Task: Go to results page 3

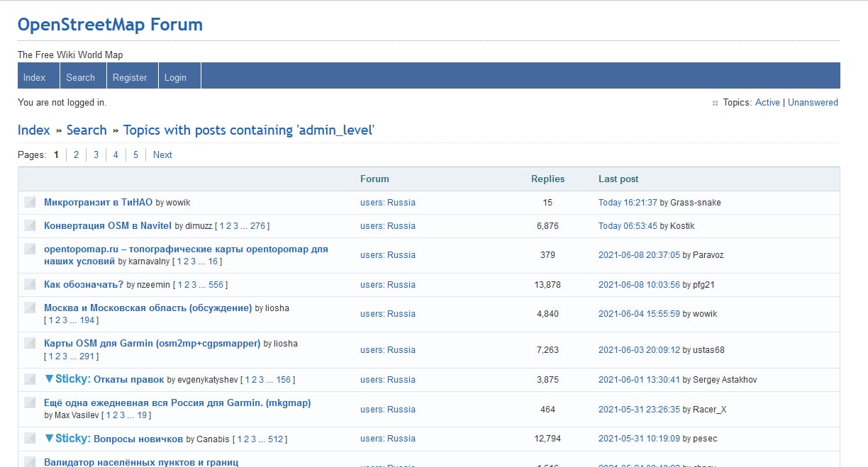Action: point(96,154)
